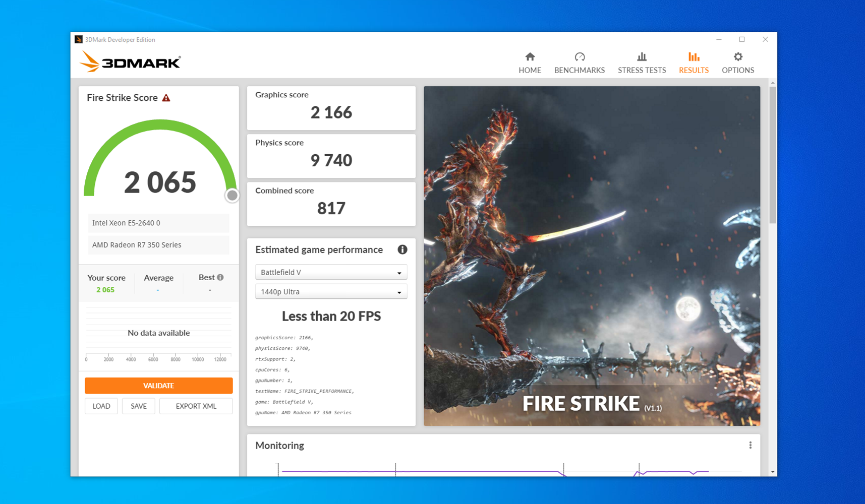Click the No data available text
This screenshot has height=504, width=865.
[x=158, y=333]
